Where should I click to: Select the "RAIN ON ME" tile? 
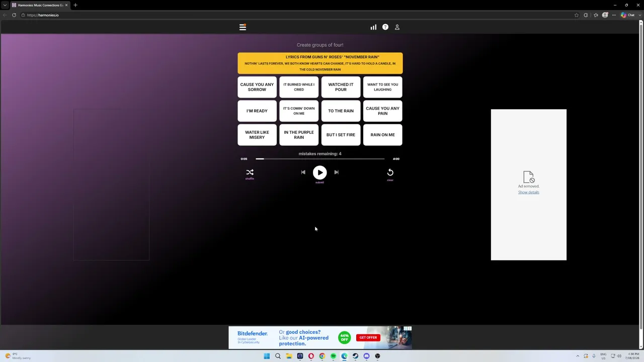click(x=383, y=135)
